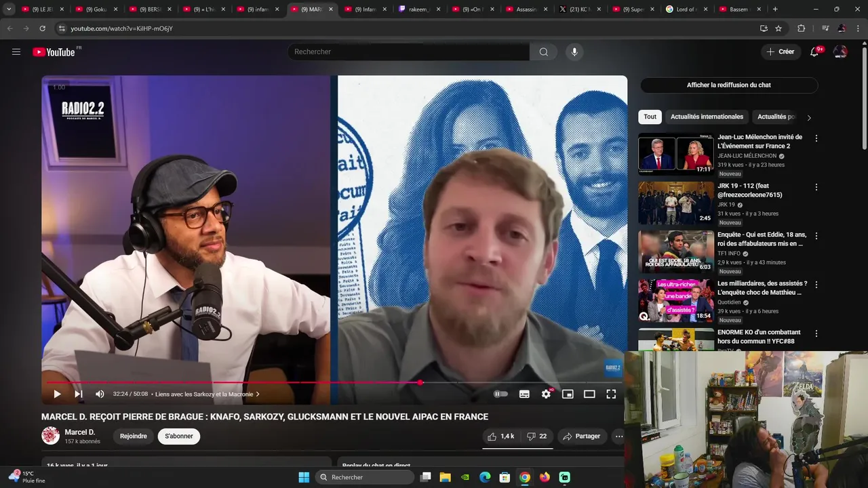Open 'Enquête - Qui est Eddie' video title
The width and height of the screenshot is (868, 488).
tap(762, 239)
